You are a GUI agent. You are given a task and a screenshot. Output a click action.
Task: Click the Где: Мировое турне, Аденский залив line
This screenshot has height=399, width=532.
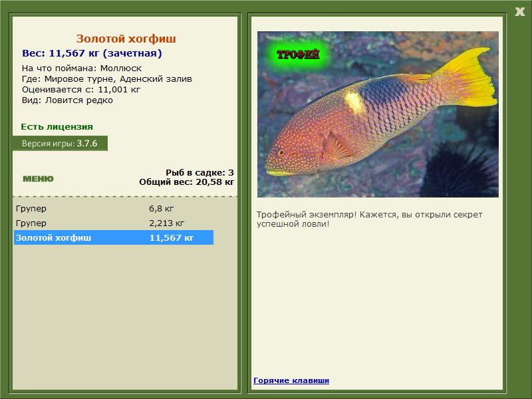click(107, 78)
